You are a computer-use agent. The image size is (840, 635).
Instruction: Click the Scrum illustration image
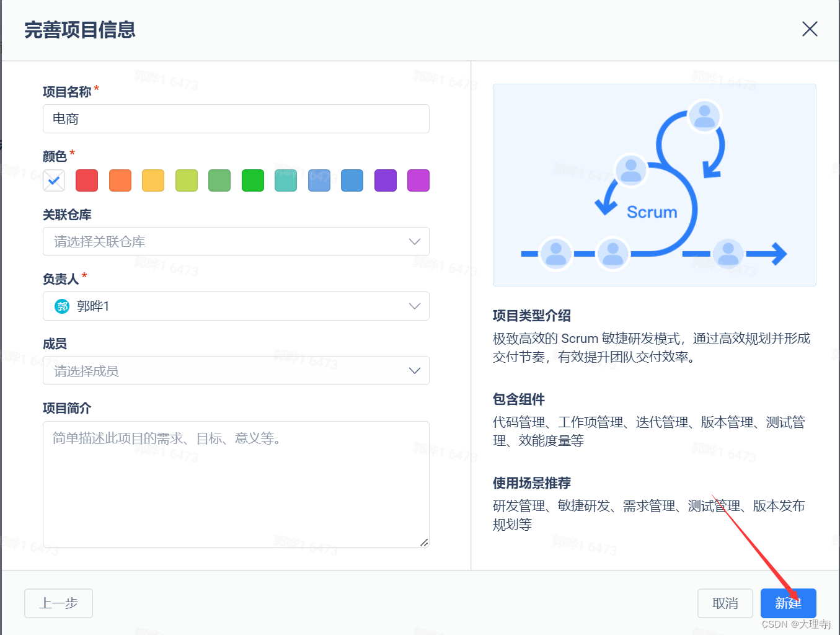[x=655, y=185]
